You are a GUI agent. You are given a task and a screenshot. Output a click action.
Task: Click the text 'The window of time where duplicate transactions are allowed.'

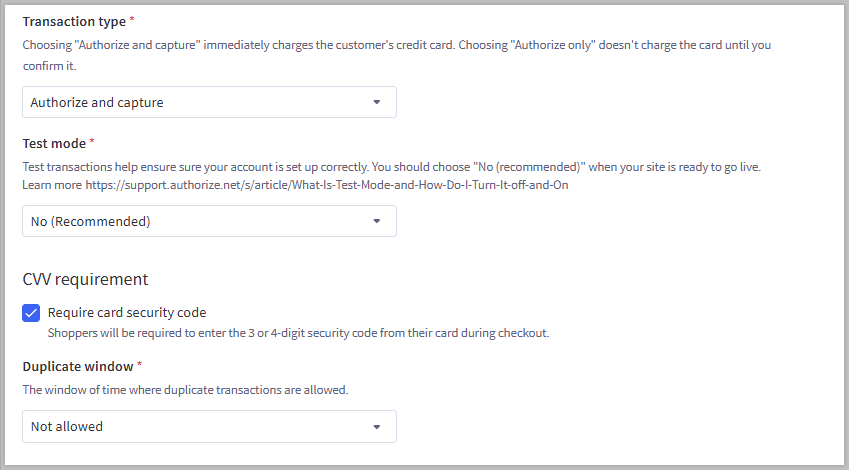coord(185,390)
